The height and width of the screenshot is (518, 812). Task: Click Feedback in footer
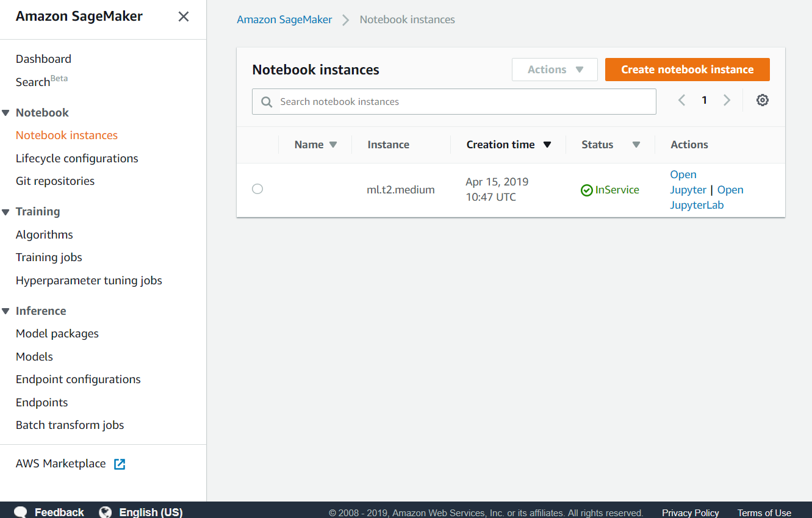(59, 512)
